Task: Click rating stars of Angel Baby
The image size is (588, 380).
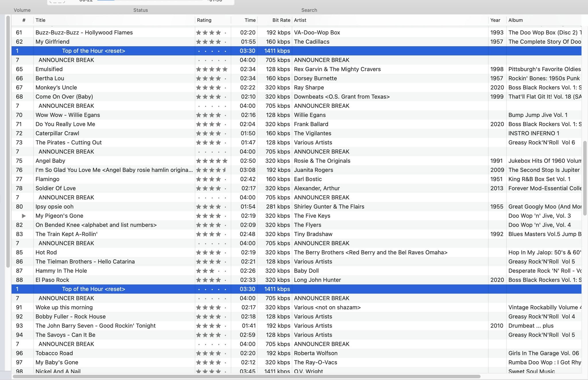Action: (x=212, y=161)
